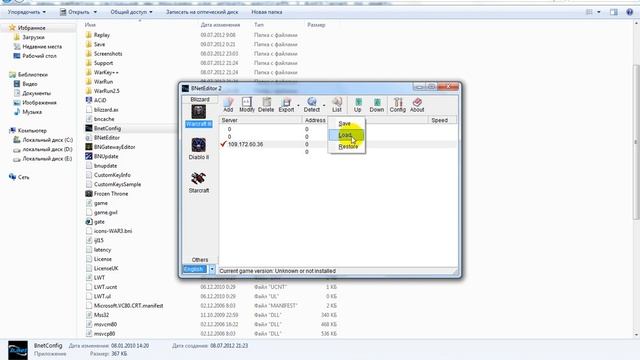This screenshot has width=640, height=360.
Task: Click the Server column header
Action: [261, 120]
